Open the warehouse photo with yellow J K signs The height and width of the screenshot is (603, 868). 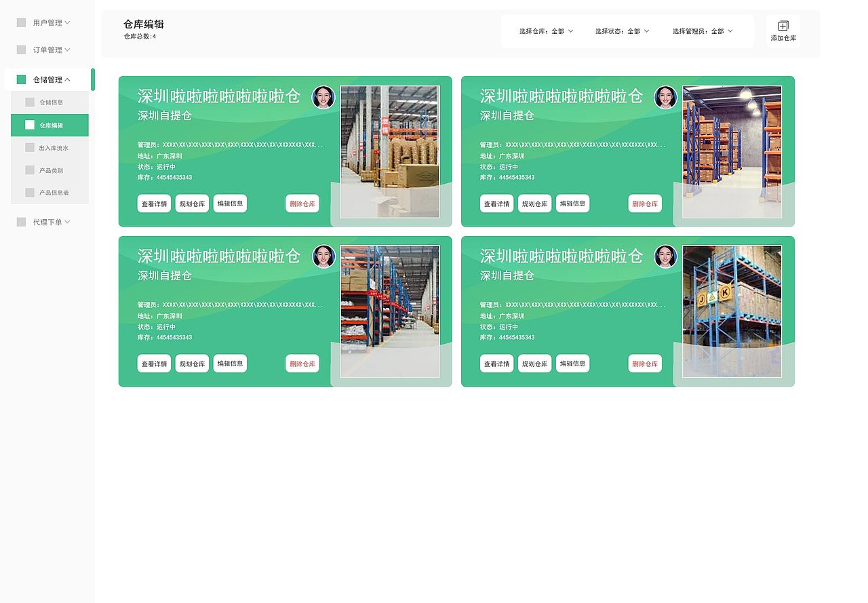click(x=732, y=311)
